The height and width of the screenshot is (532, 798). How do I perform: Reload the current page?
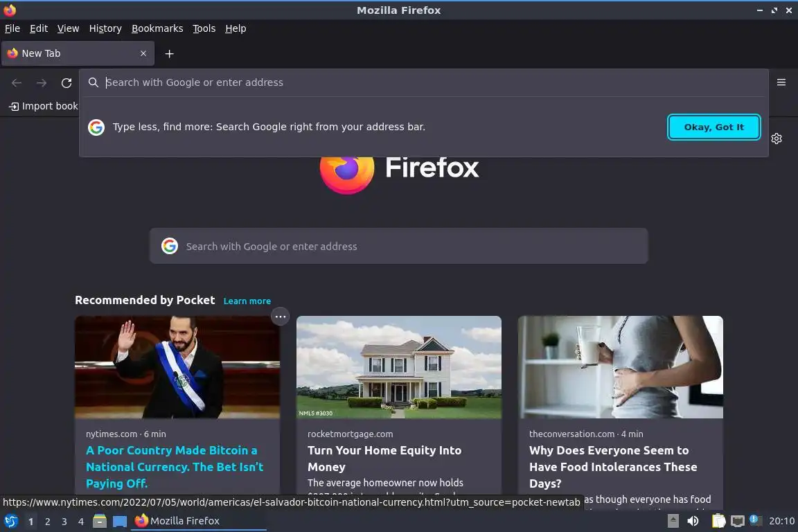click(x=66, y=83)
